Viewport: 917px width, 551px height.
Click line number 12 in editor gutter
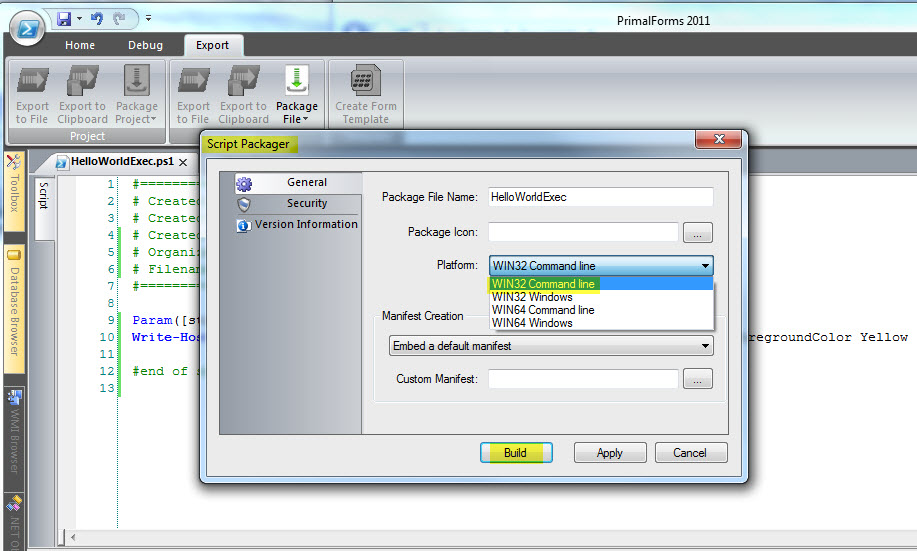click(x=106, y=371)
